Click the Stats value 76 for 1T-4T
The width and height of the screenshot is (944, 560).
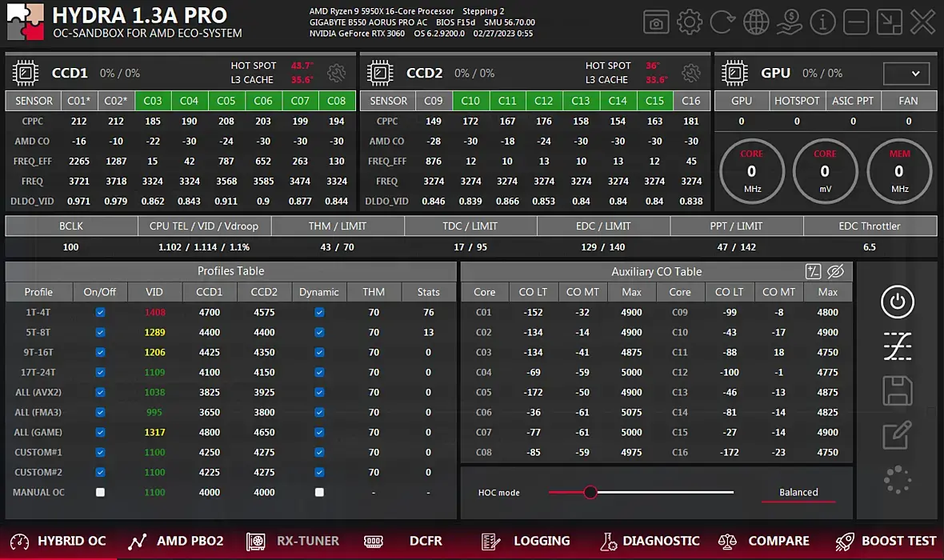pos(429,312)
